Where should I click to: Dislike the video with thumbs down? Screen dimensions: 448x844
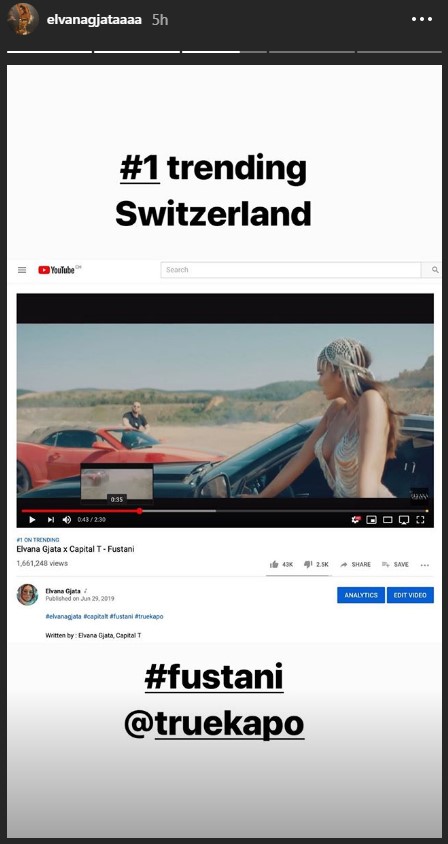tap(316, 565)
